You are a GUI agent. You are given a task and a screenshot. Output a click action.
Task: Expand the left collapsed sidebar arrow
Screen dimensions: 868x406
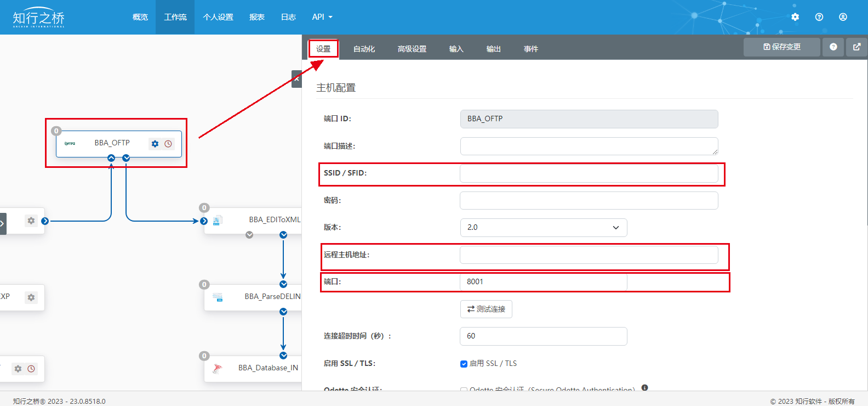tap(3, 223)
